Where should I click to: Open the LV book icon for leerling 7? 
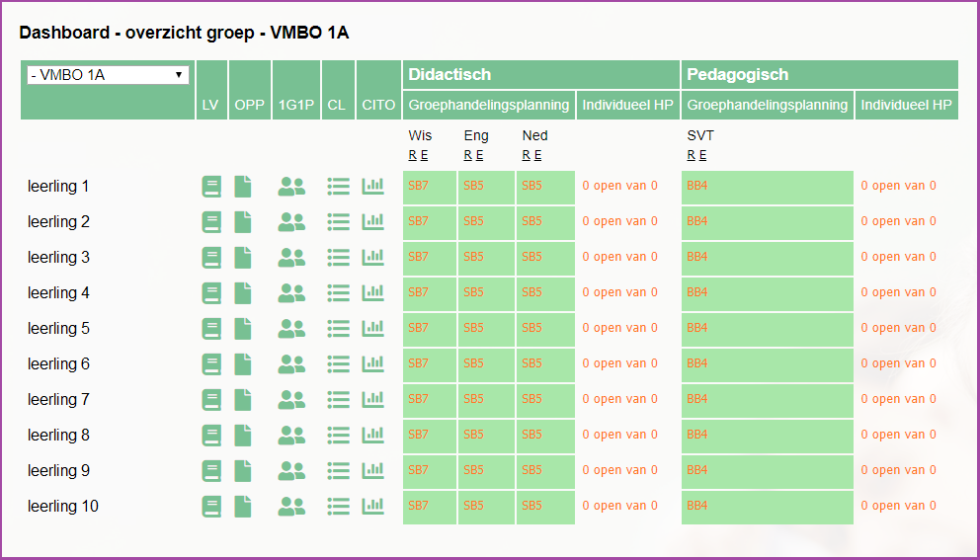click(x=211, y=400)
